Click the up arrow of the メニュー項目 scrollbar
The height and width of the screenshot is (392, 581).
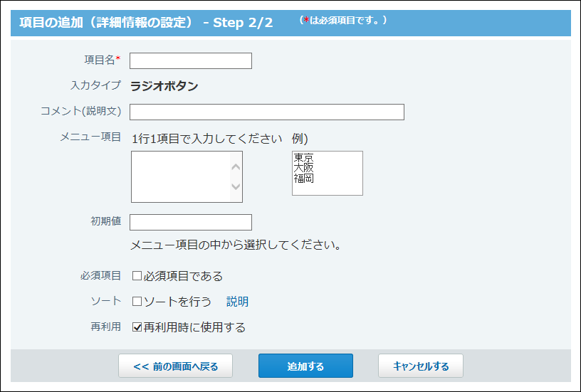[x=236, y=166]
